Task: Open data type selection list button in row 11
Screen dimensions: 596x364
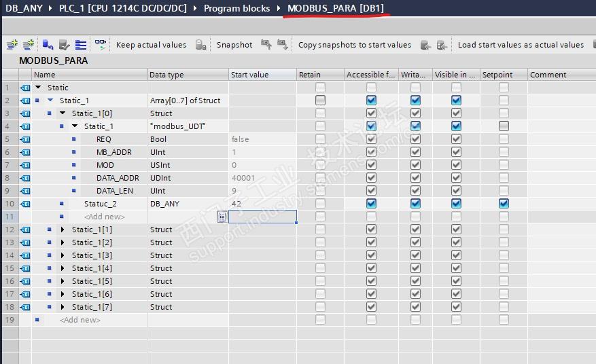Action: coord(222,217)
